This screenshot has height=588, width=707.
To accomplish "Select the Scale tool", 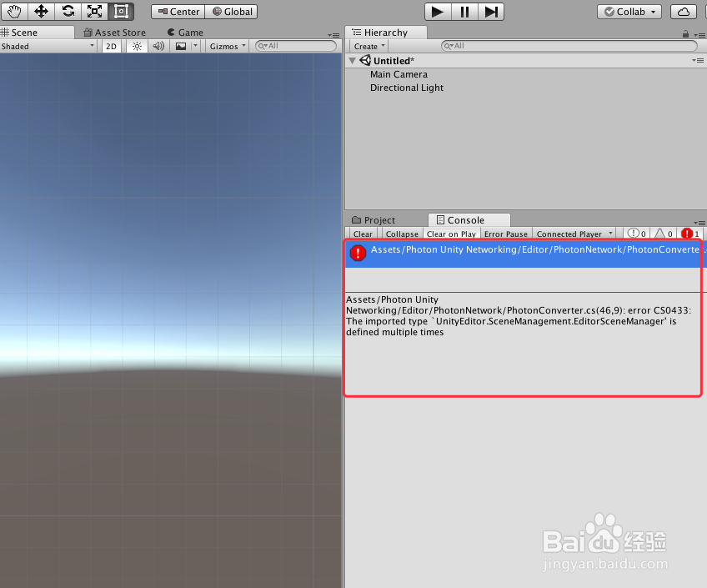I will [x=95, y=12].
